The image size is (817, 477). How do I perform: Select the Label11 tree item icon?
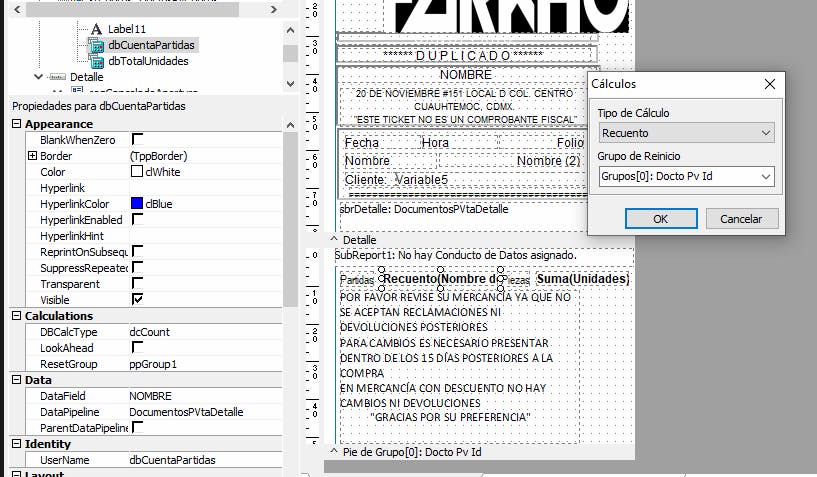tap(96, 29)
